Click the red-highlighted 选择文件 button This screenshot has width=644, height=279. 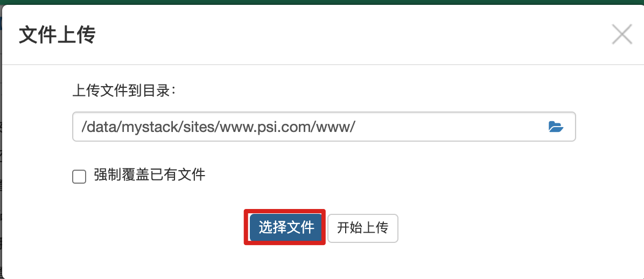tap(286, 228)
